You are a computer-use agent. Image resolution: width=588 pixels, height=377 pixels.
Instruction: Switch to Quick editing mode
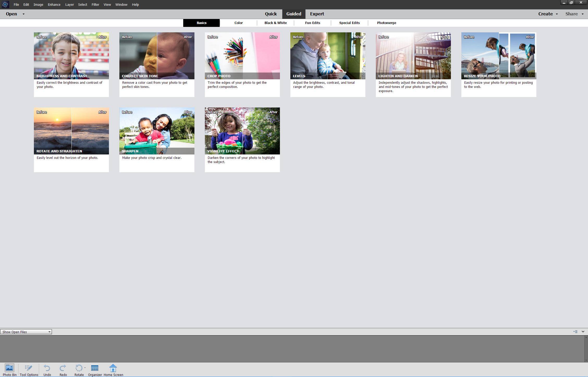click(x=271, y=14)
